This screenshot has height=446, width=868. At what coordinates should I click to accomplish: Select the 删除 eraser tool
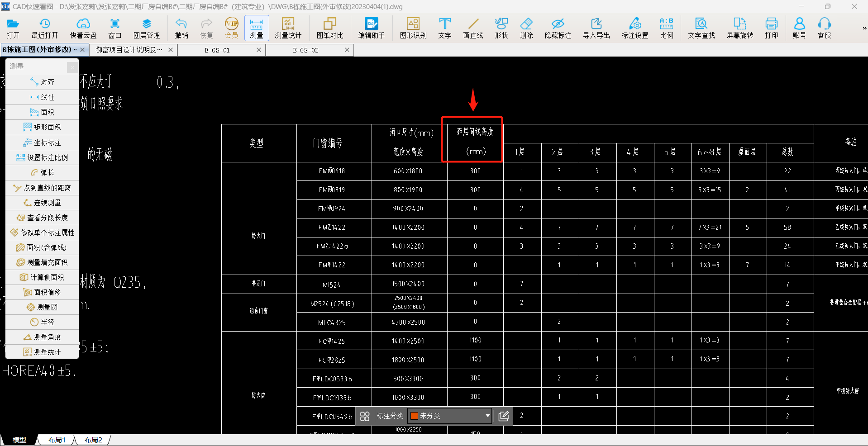(x=526, y=28)
